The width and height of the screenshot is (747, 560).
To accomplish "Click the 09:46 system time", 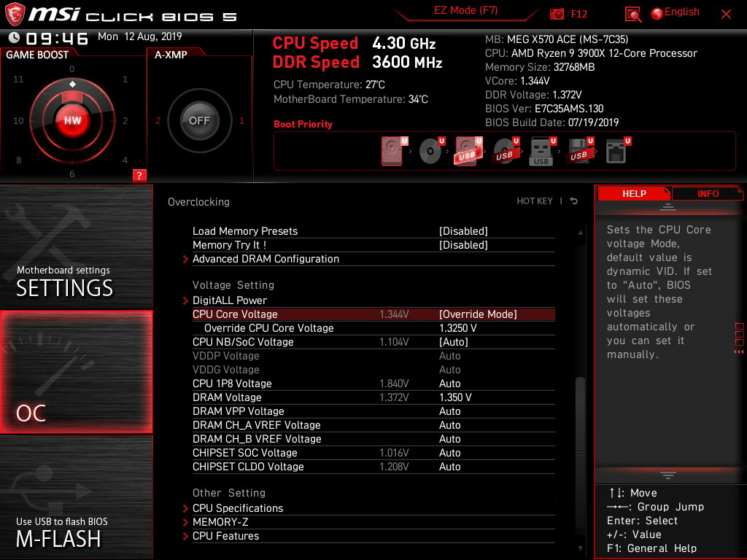I will [57, 38].
